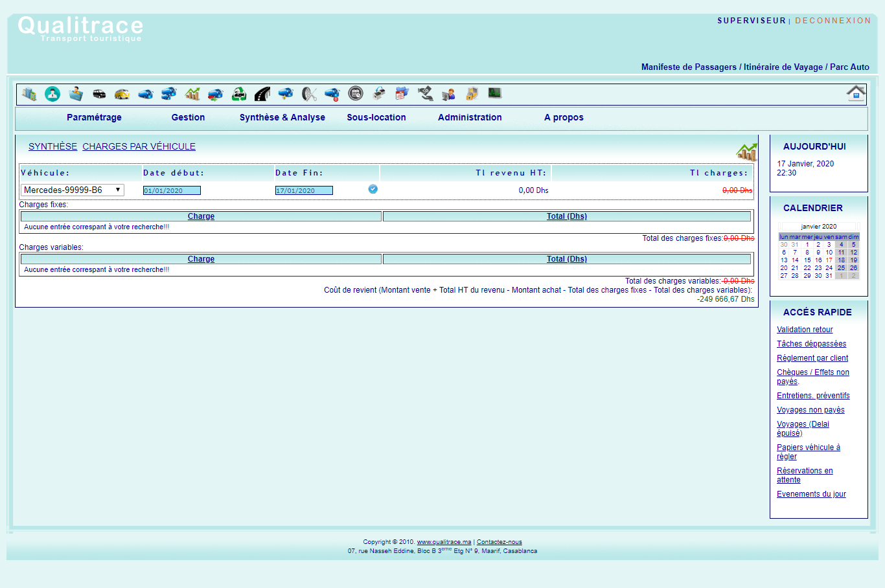The height and width of the screenshot is (588, 885).
Task: Click the tire and wrench maintenance icon
Action: (309, 94)
